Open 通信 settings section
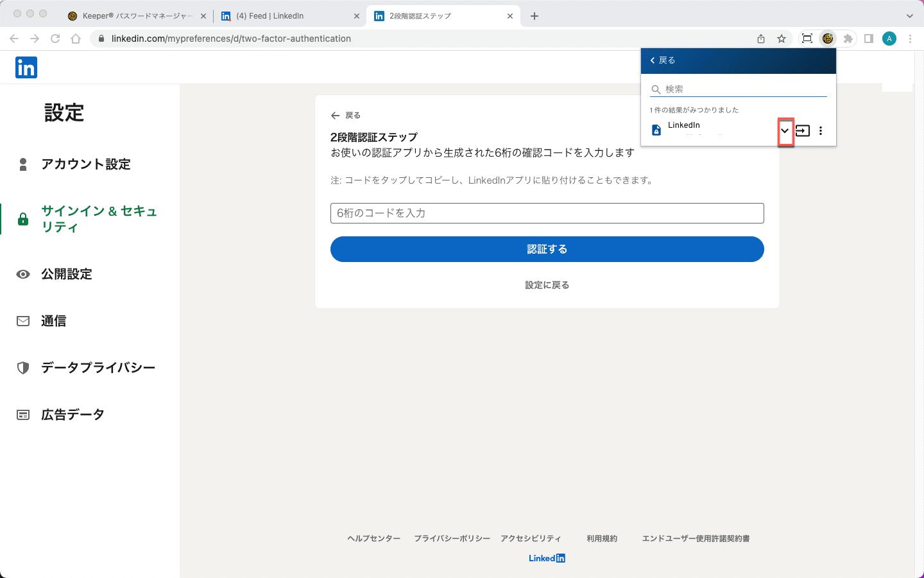This screenshot has width=924, height=578. point(53,321)
